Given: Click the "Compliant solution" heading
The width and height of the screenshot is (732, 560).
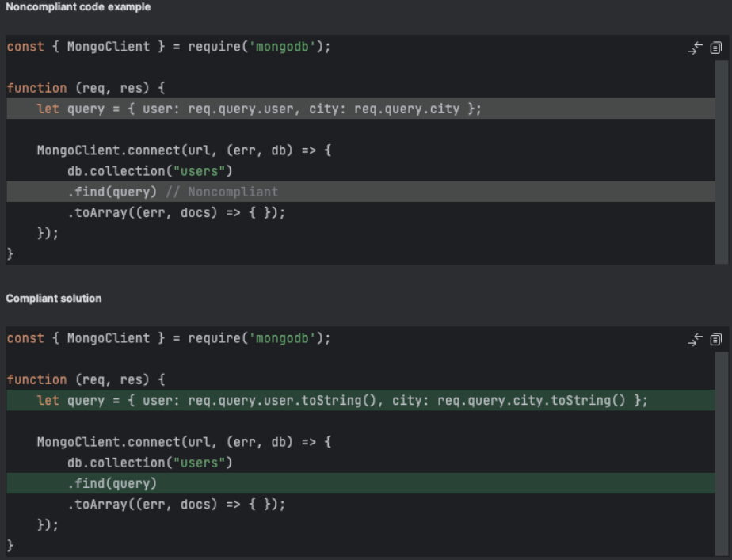Looking at the screenshot, I should click(x=54, y=299).
